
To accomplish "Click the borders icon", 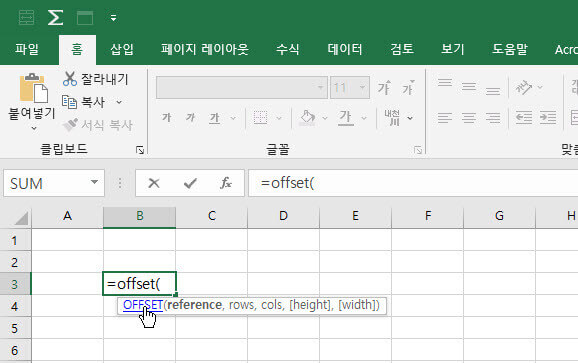I will 260,118.
